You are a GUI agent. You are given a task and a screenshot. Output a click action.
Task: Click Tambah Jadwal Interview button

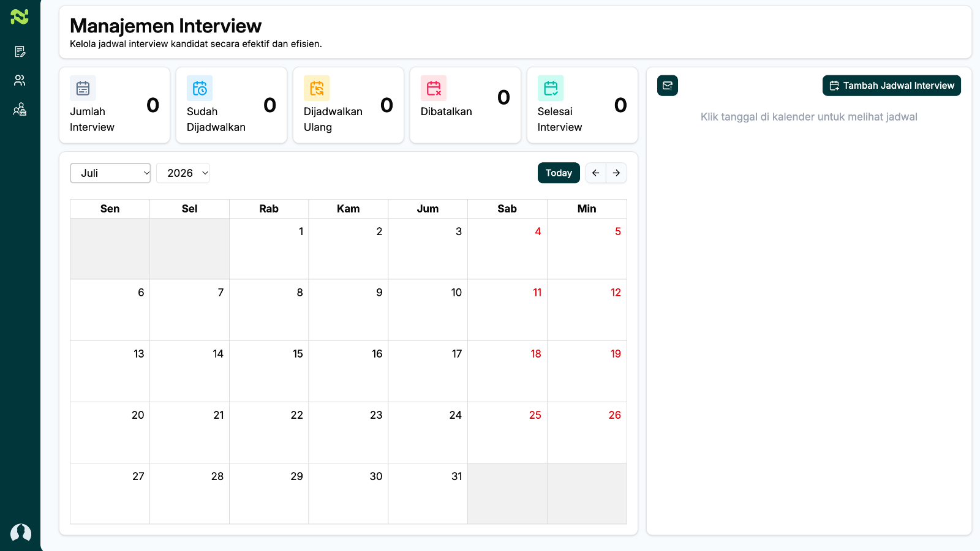[892, 86]
